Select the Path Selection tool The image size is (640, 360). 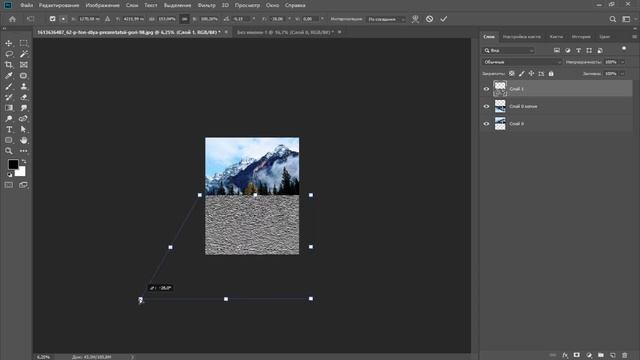pyautogui.click(x=24, y=129)
